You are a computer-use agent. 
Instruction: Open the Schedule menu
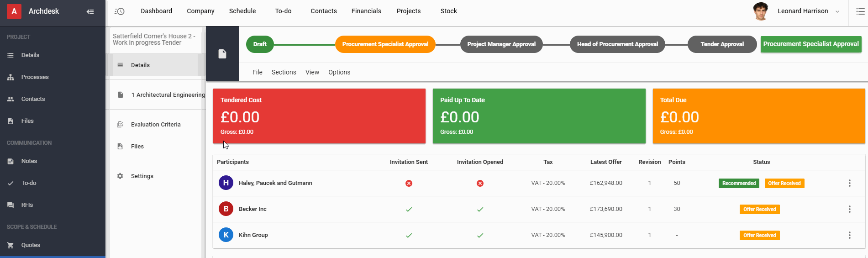click(242, 11)
